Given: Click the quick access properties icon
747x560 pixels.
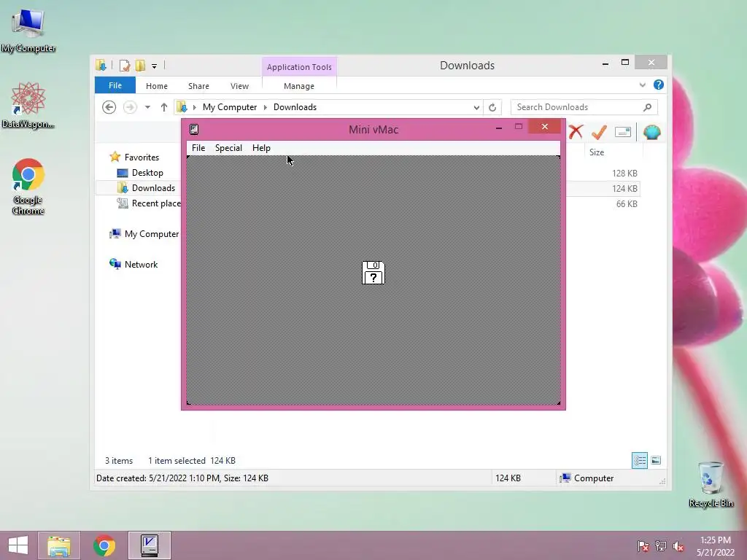Looking at the screenshot, I should click(x=125, y=65).
